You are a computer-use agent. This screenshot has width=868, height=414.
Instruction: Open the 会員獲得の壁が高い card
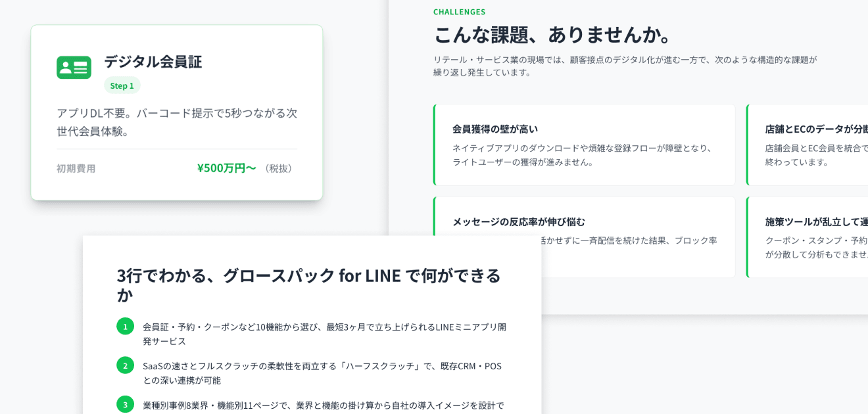pyautogui.click(x=584, y=145)
